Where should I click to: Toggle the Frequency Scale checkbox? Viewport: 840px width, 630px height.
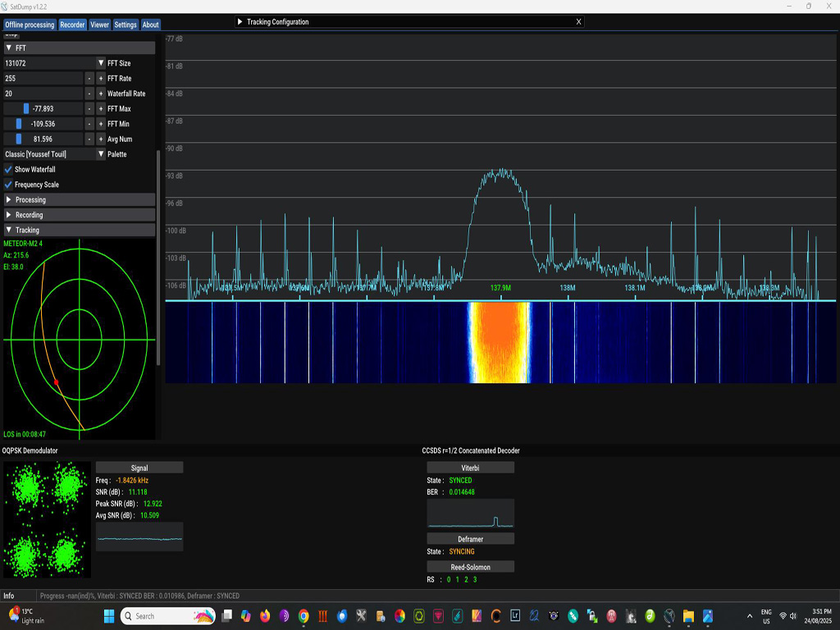point(9,185)
